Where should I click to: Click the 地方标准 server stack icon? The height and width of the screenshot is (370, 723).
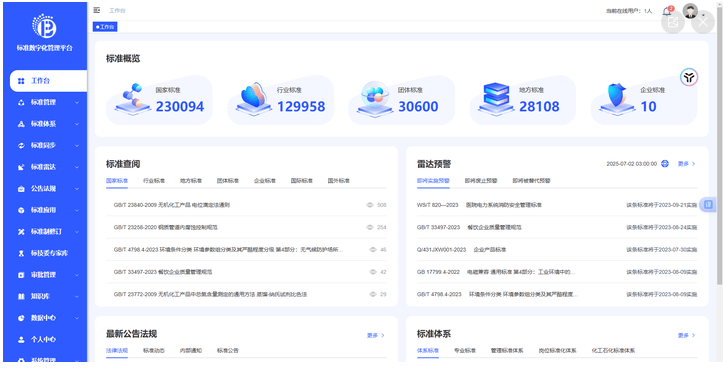click(496, 99)
